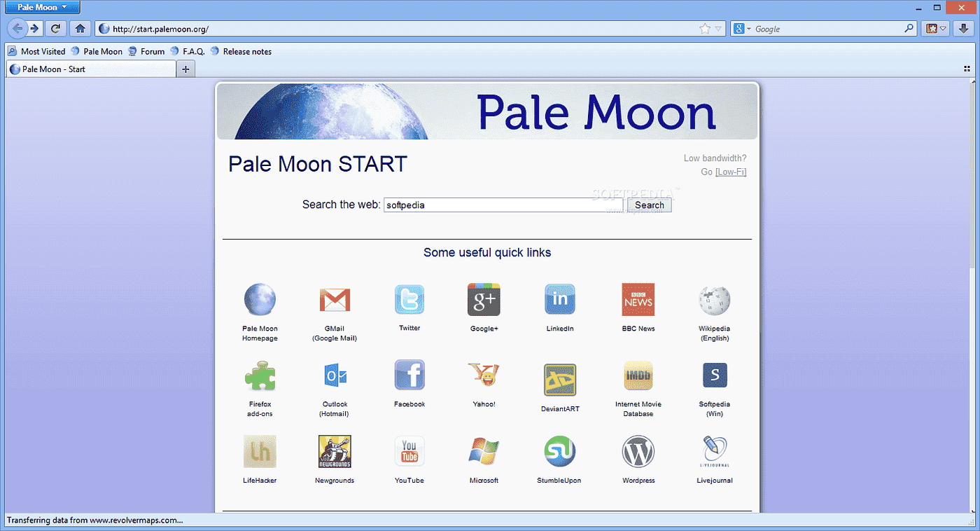Open the Pale Moon menu button
The height and width of the screenshot is (531, 980).
pyautogui.click(x=42, y=7)
